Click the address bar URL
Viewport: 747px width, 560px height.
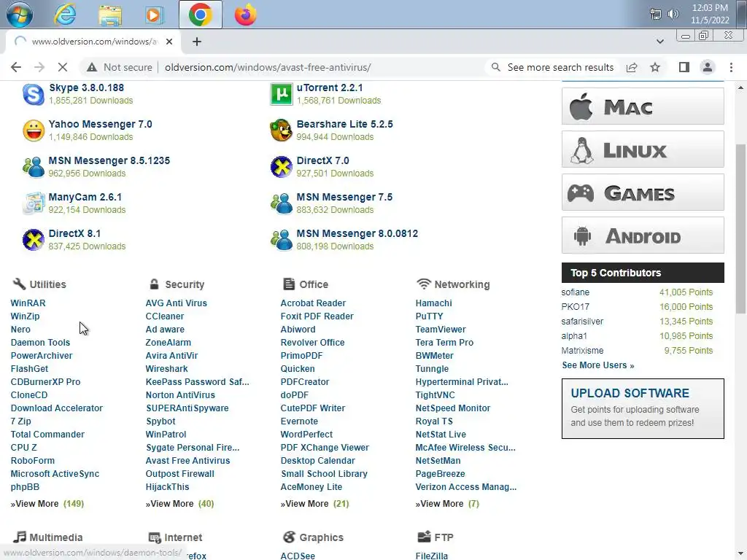point(268,67)
